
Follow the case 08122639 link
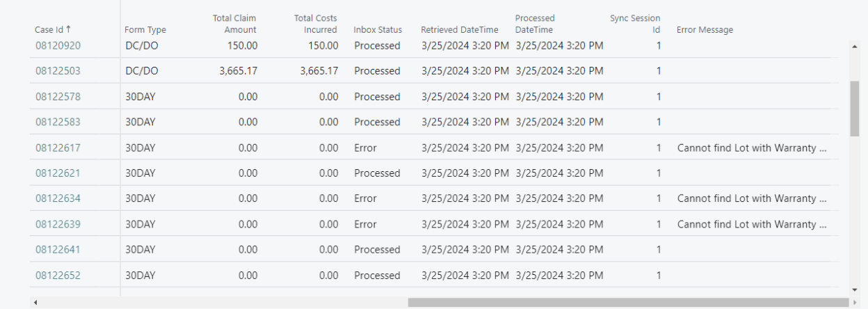58,224
